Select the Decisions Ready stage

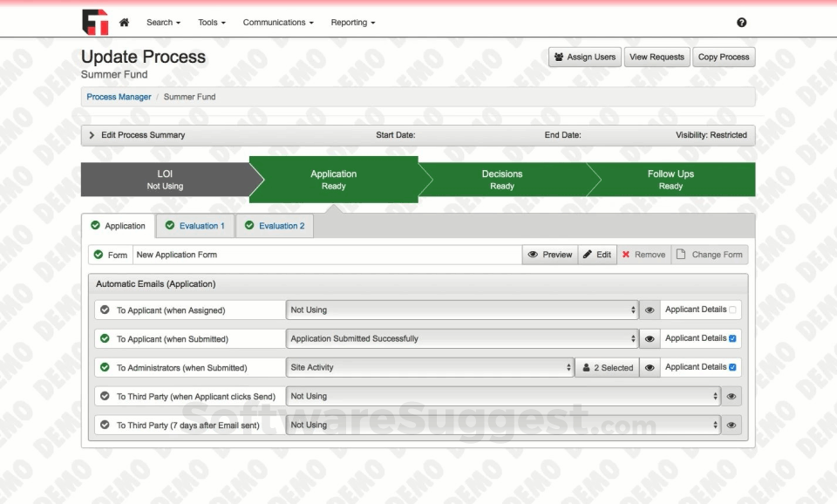pyautogui.click(x=502, y=180)
